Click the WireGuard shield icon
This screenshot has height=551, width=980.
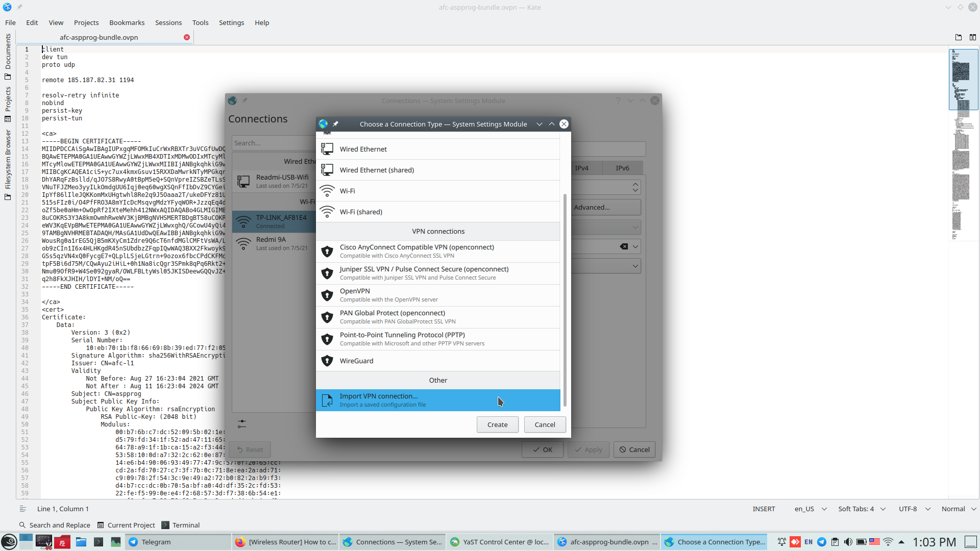click(327, 361)
